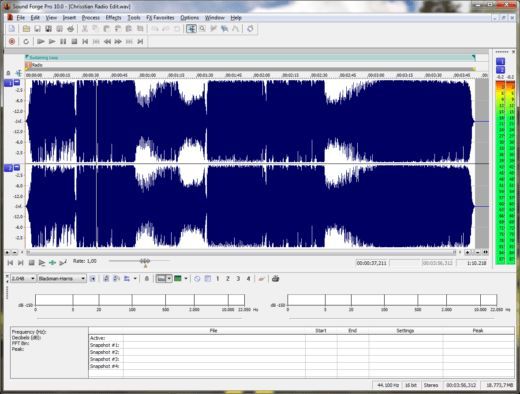Viewport: 520px width, 394px height.
Task: Click the Print icon in main toolbar
Action: (71, 29)
